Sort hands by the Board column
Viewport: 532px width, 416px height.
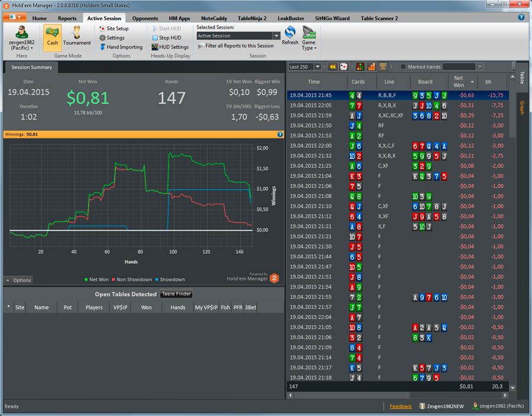tap(429, 82)
